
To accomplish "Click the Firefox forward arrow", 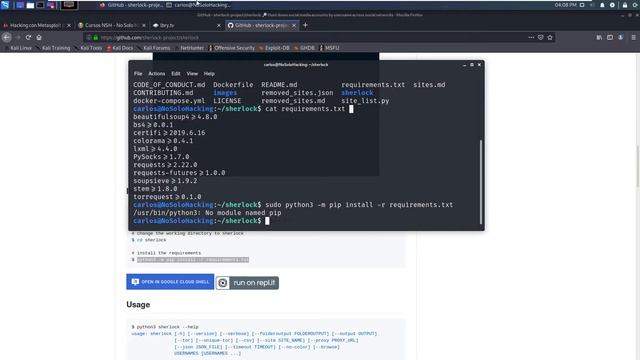I will pos(18,37).
